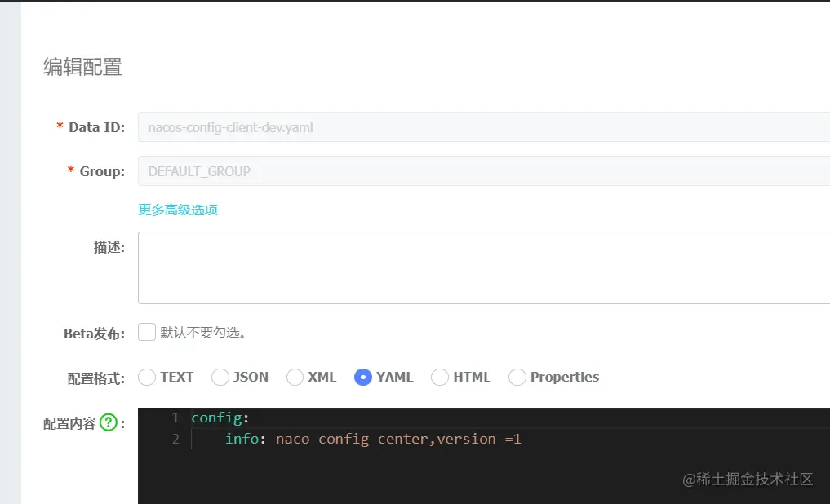830x504 pixels.
Task: Choose the XML format option
Action: [x=295, y=377]
